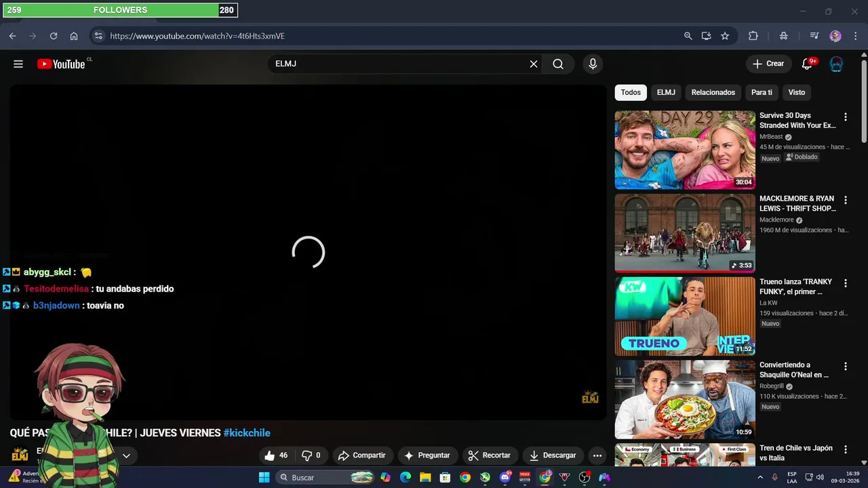Select the Relacionados filter chip
868x488 pixels.
713,92
